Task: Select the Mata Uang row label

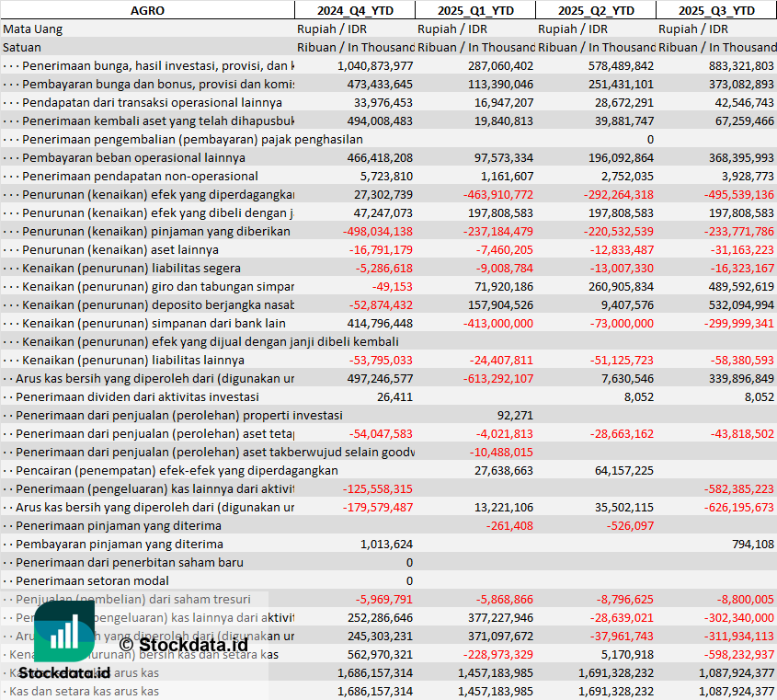Action: click(33, 29)
